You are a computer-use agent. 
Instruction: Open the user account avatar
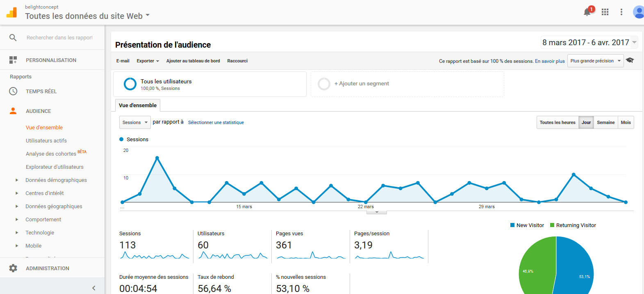click(x=639, y=12)
